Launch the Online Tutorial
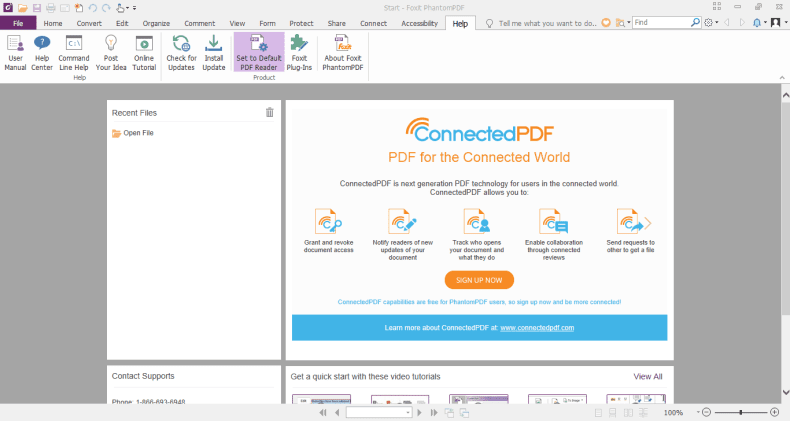790x421 pixels. click(x=144, y=53)
